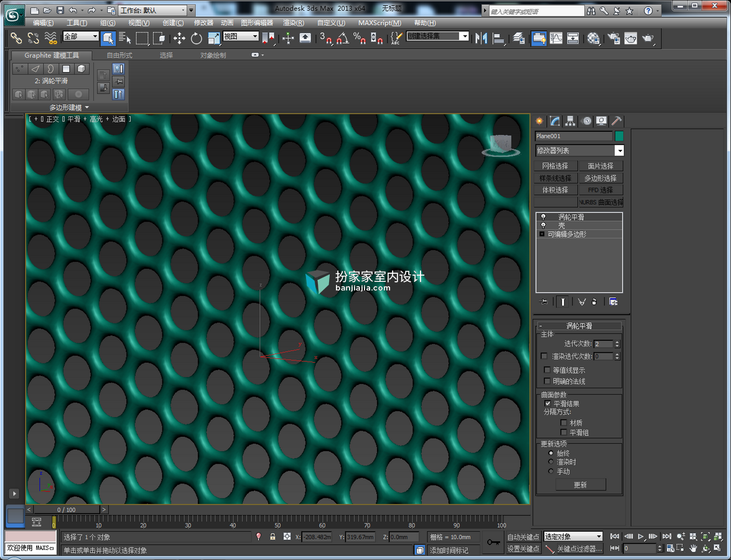Screen dimensions: 731x560
Task: Click the Bind to Space Warp icon
Action: click(50, 38)
